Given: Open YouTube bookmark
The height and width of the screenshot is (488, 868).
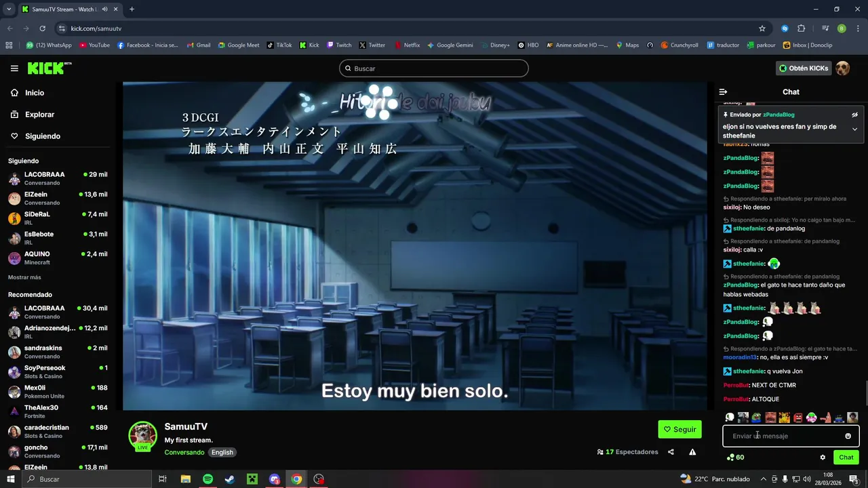Looking at the screenshot, I should pos(94,45).
